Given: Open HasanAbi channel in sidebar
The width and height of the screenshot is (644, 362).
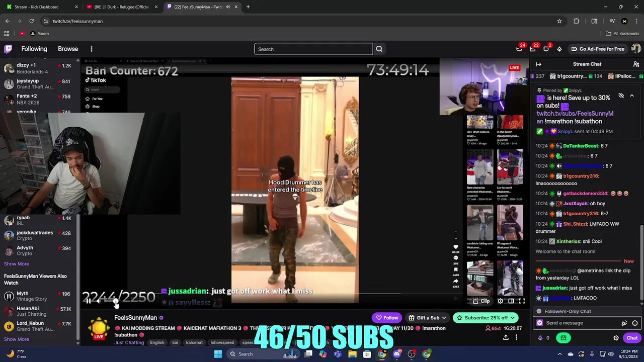Looking at the screenshot, I should (x=38, y=311).
